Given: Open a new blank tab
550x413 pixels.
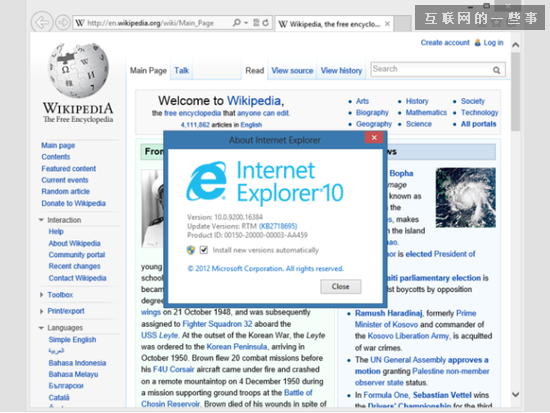Looking at the screenshot, I should pyautogui.click(x=403, y=24).
